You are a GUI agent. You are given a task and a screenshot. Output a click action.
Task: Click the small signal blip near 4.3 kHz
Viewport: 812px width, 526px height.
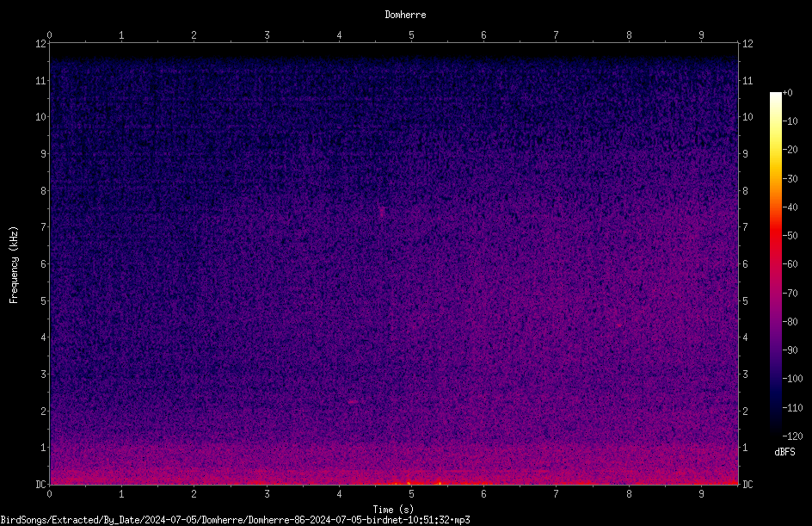click(x=618, y=325)
